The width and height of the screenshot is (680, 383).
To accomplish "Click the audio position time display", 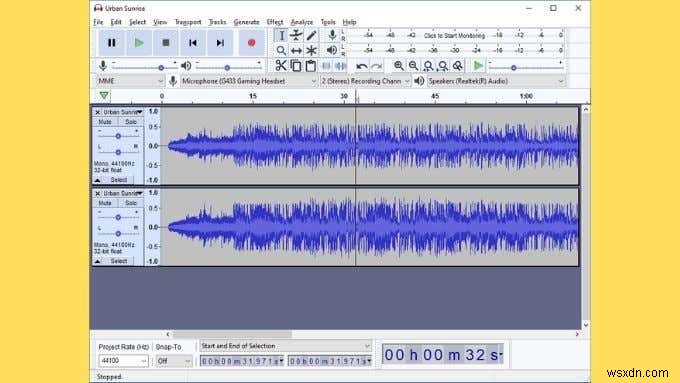I will point(442,355).
